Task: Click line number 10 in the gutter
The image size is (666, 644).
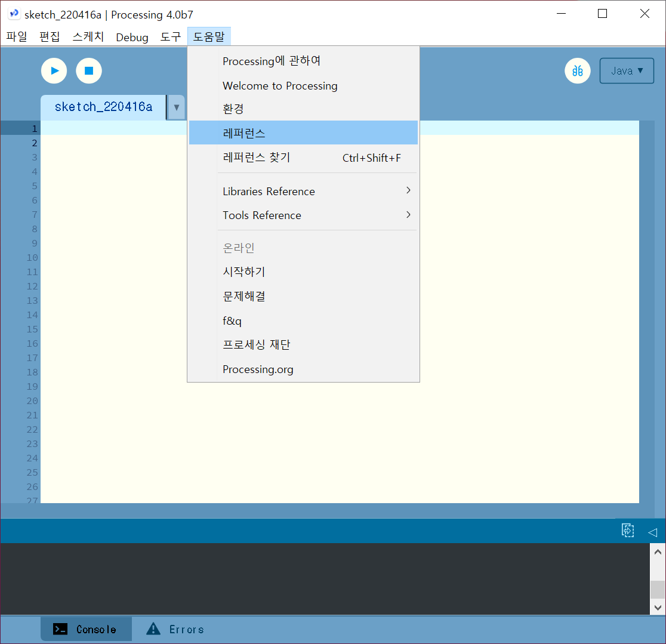Action: coord(32,257)
